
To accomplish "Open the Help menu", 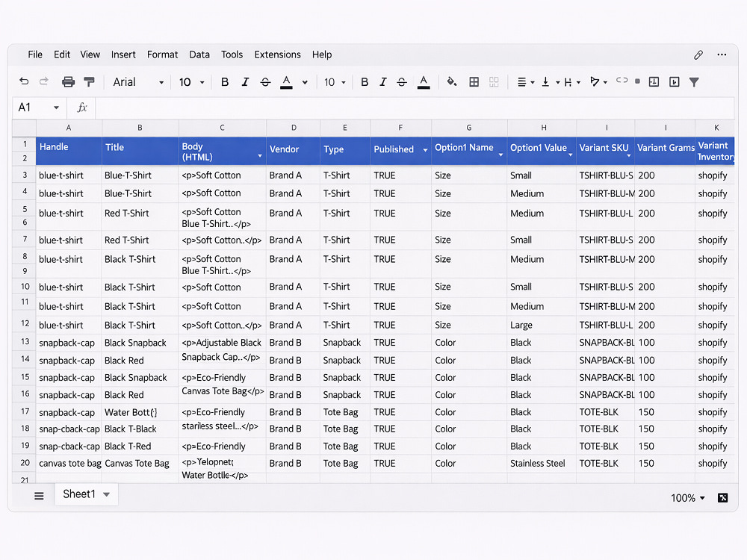I will (322, 55).
